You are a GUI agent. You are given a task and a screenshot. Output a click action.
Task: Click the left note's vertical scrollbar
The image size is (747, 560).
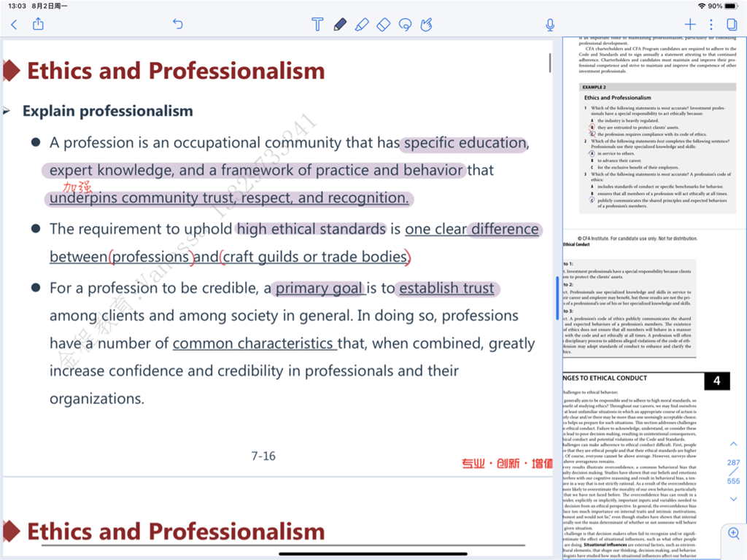click(x=550, y=63)
